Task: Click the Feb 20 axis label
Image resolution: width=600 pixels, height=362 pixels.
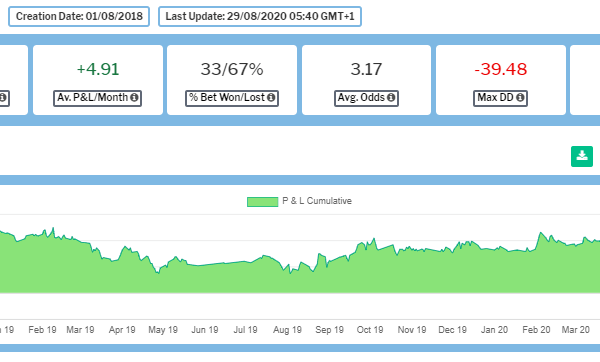Action: click(536, 330)
